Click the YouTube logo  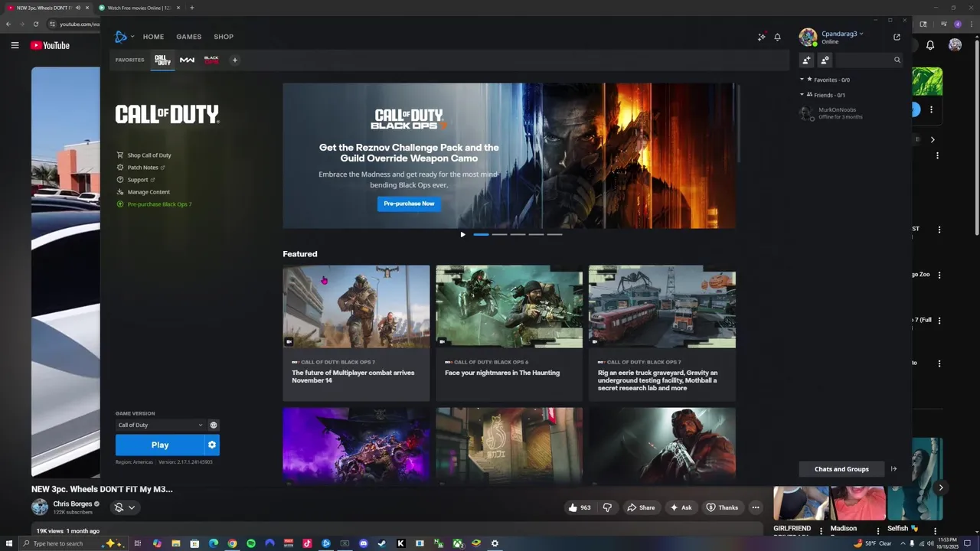[50, 45]
